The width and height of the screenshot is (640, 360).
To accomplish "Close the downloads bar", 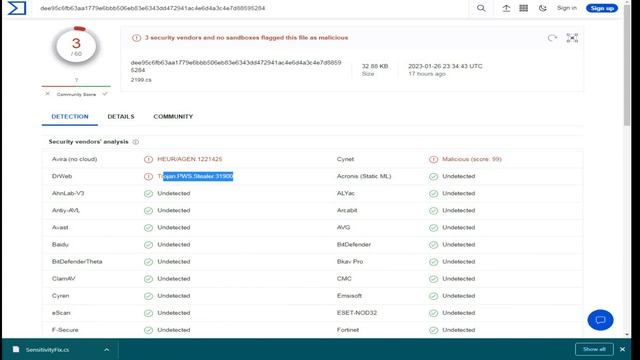I will click(x=622, y=349).
